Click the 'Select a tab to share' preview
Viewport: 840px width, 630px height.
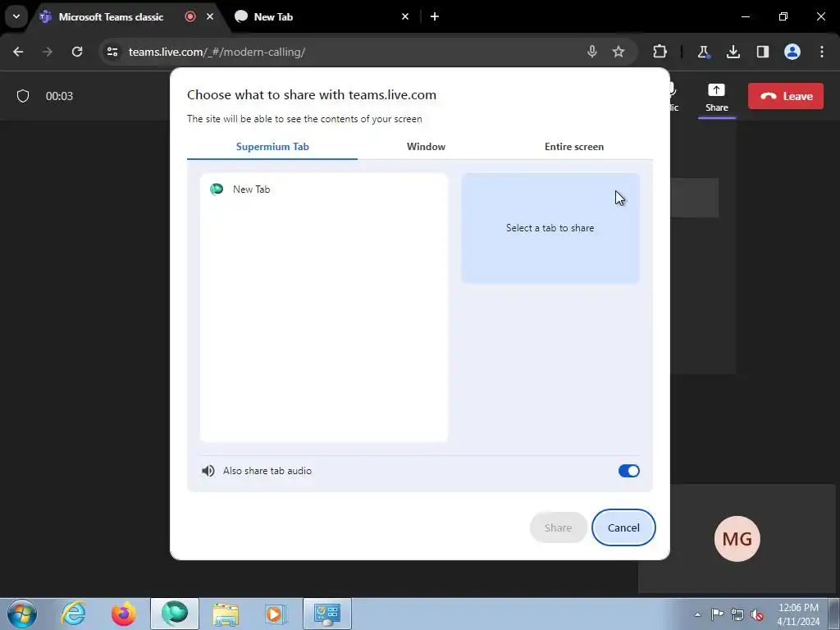550,228
